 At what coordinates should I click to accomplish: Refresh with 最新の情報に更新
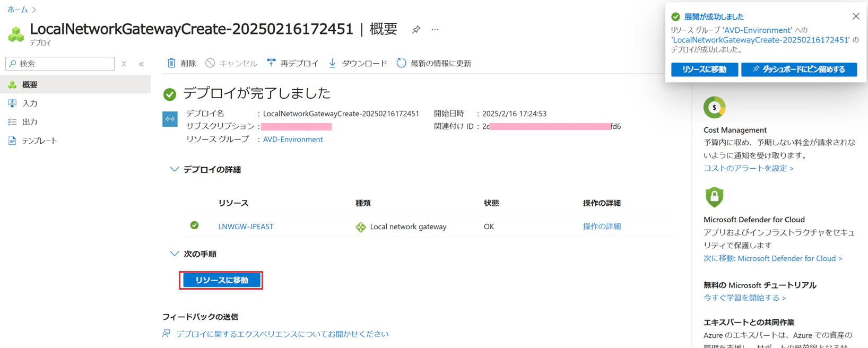tap(434, 63)
